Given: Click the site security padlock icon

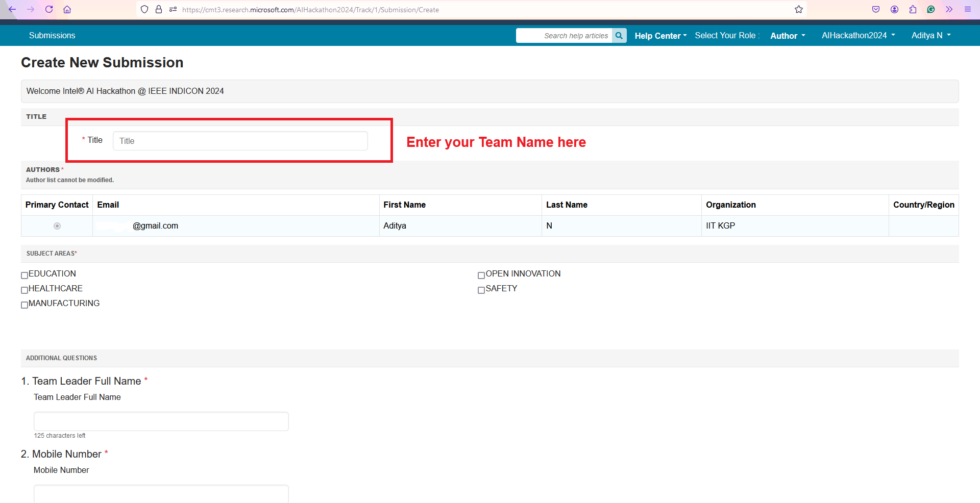Looking at the screenshot, I should (x=159, y=9).
